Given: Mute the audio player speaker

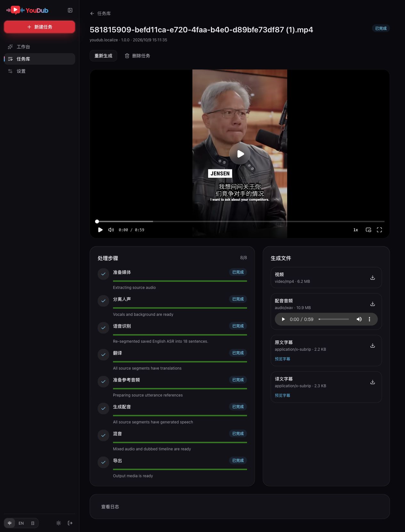Looking at the screenshot, I should coord(359,319).
